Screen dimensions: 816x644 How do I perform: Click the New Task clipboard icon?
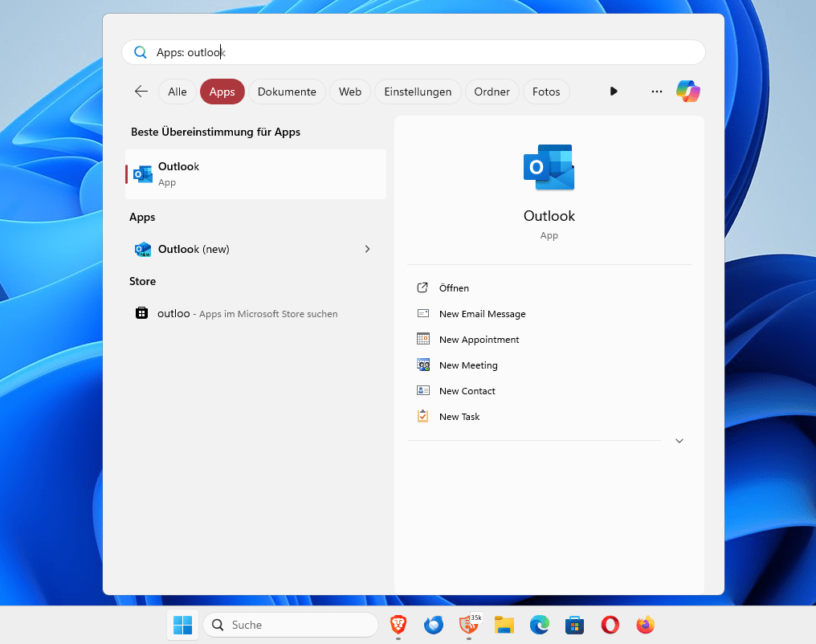pos(422,416)
